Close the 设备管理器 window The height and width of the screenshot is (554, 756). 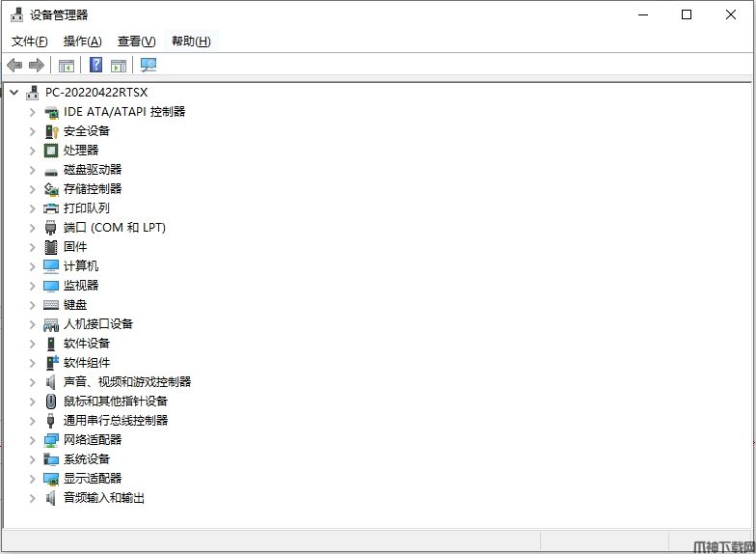coord(731,15)
